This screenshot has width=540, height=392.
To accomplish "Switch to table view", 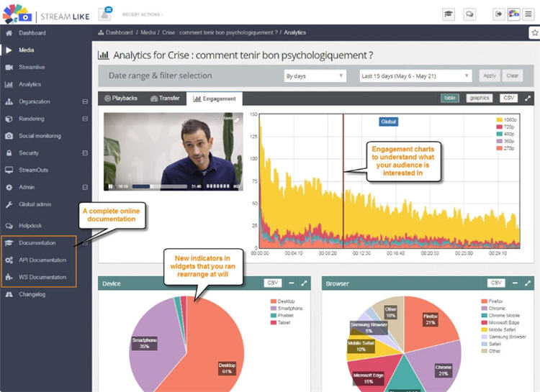I will (450, 98).
